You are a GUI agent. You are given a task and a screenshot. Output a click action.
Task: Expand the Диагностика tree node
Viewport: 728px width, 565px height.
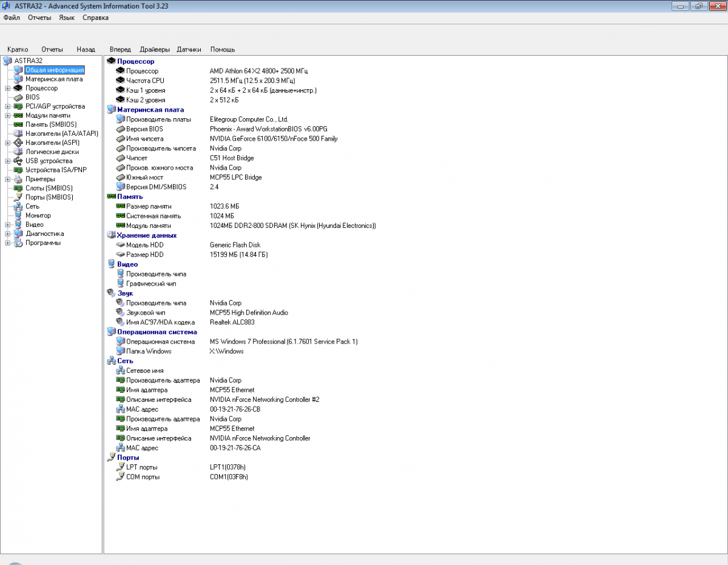click(7, 234)
